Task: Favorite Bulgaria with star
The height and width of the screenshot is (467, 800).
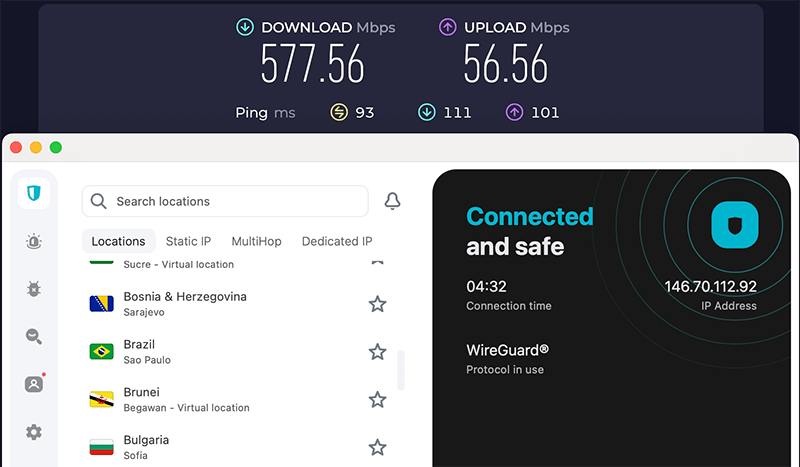Action: coord(378,448)
